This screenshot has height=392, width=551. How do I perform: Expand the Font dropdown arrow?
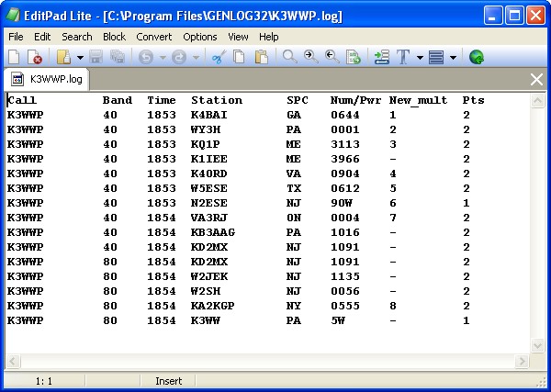(419, 57)
